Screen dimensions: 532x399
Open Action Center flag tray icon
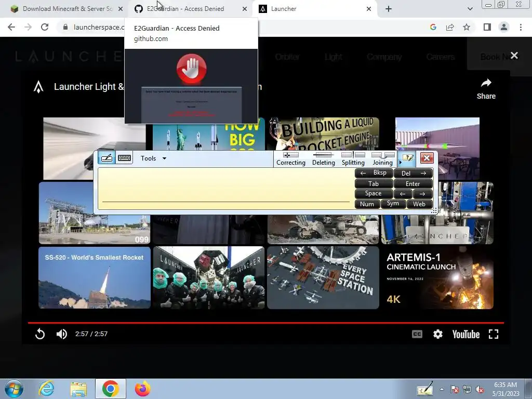pyautogui.click(x=454, y=390)
